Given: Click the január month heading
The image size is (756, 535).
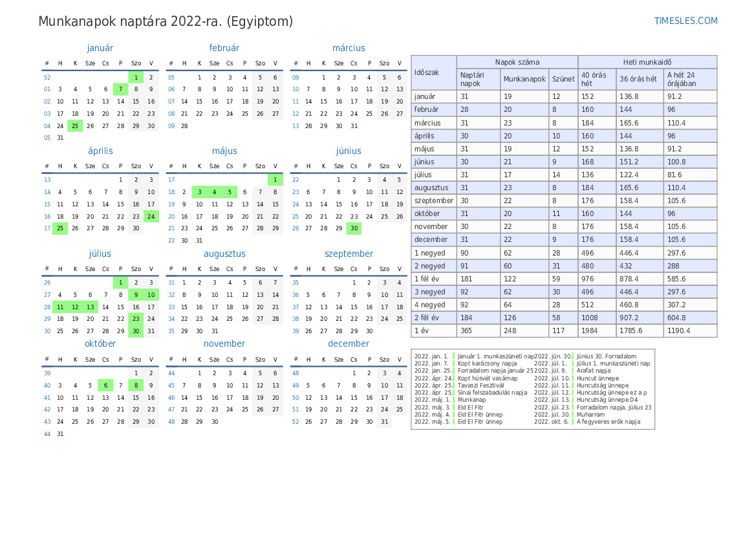Looking at the screenshot, I should [x=100, y=48].
